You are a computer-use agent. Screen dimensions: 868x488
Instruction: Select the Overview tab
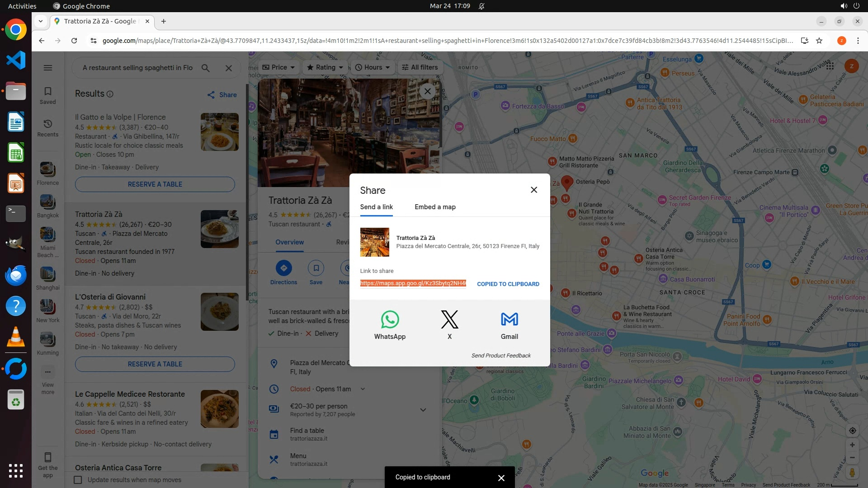289,242
